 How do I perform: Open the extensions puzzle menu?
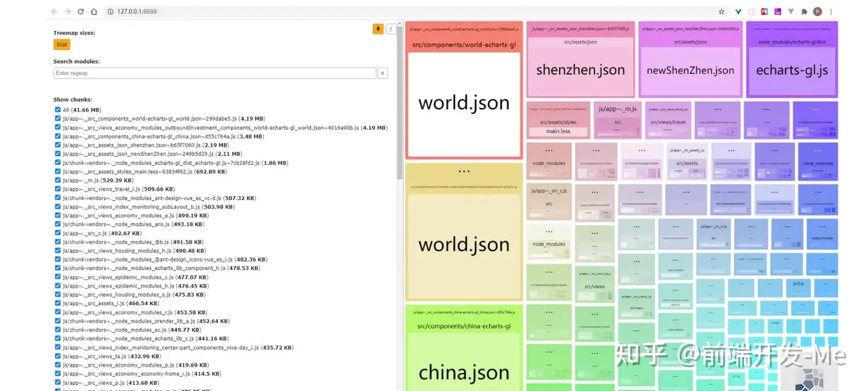click(805, 11)
